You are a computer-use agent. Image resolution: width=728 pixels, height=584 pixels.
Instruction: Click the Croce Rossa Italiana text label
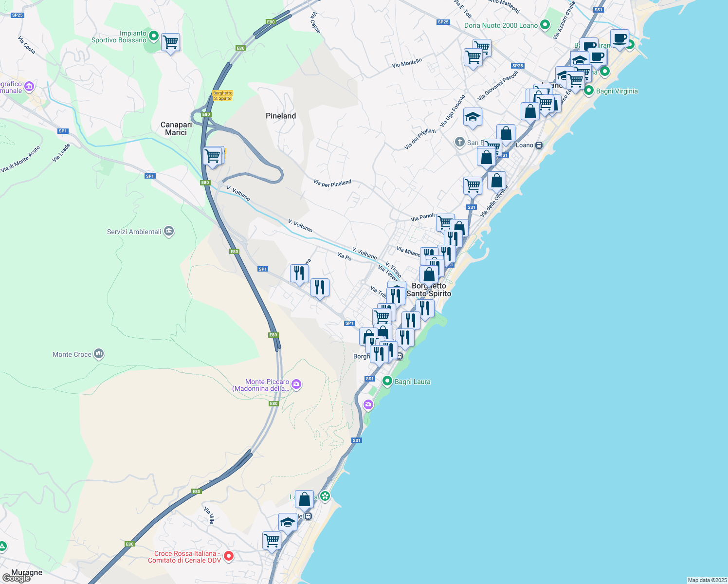185,557
